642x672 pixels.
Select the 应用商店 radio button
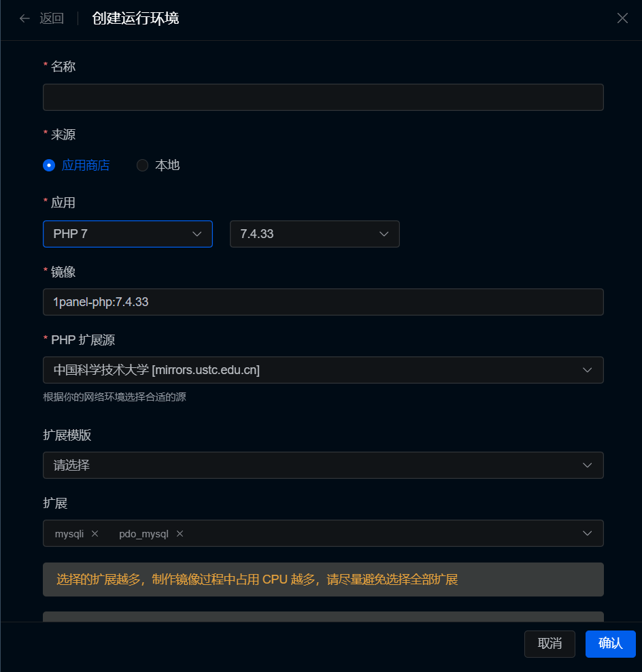coord(49,165)
